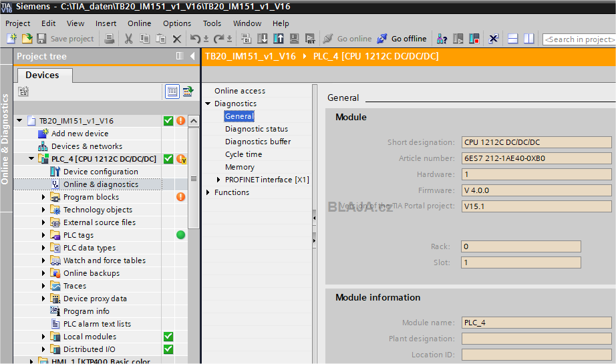The image size is (616, 364).
Task: Select Add new device
Action: pyautogui.click(x=80, y=134)
